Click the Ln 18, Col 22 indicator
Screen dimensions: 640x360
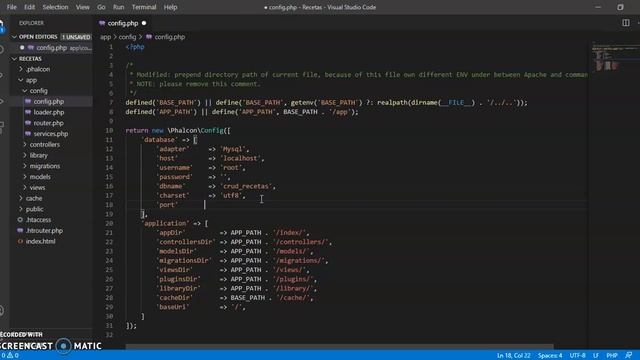tap(513, 356)
